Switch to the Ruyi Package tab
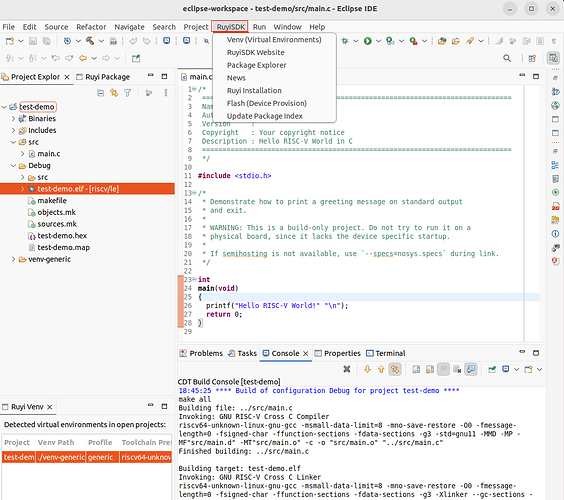 pos(103,77)
